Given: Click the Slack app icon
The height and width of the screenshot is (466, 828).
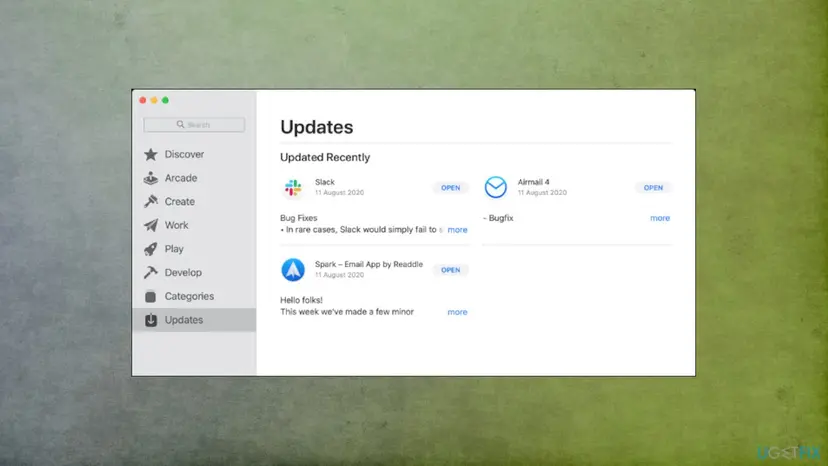Looking at the screenshot, I should click(293, 188).
